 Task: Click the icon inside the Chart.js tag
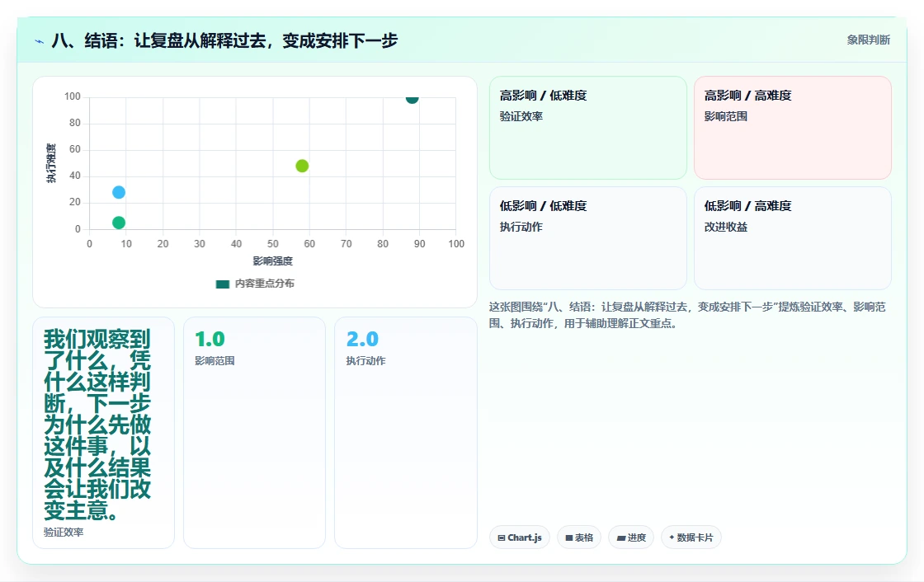click(x=502, y=537)
